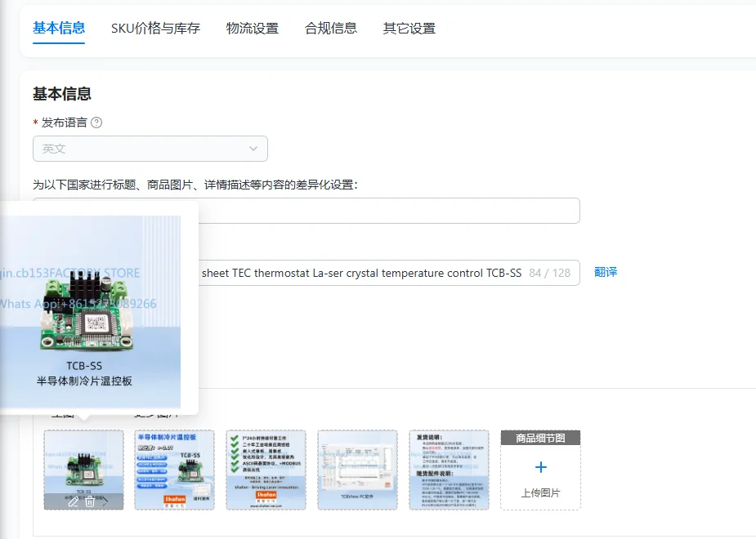This screenshot has width=756, height=539.
Task: Click the 84 / 128 character counter
Action: click(x=550, y=273)
